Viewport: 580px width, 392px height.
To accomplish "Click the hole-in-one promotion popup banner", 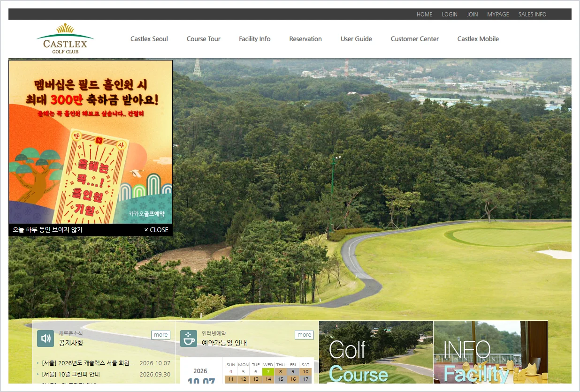I will pos(91,142).
